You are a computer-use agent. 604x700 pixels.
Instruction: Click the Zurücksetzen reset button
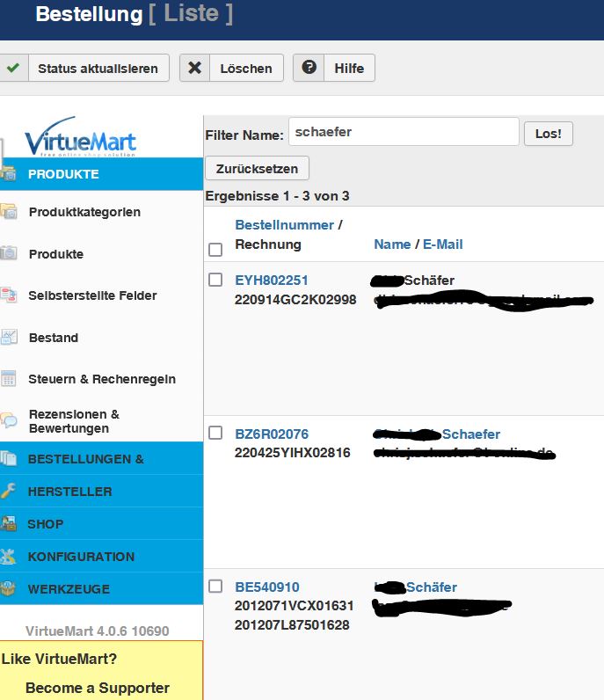pos(257,168)
